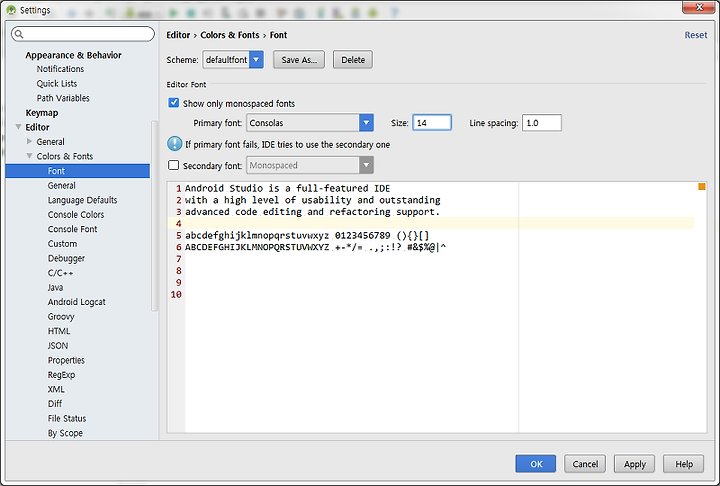720x486 pixels.
Task: Click Colors & Fonts in the breadcrumb path
Action: click(x=230, y=35)
